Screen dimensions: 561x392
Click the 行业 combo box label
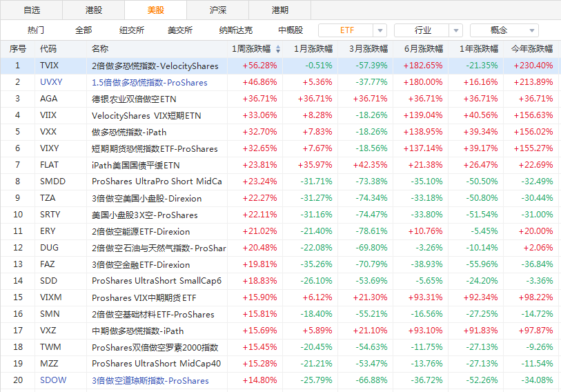422,30
